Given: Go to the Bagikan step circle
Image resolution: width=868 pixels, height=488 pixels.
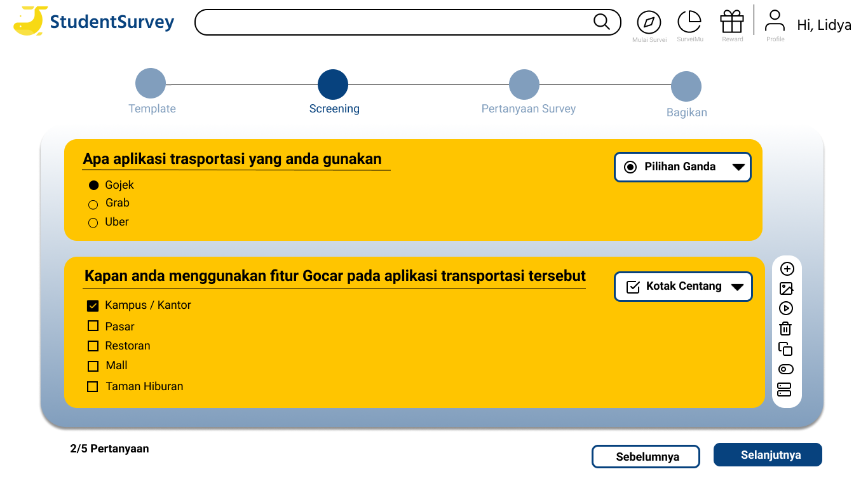Looking at the screenshot, I should tap(686, 86).
